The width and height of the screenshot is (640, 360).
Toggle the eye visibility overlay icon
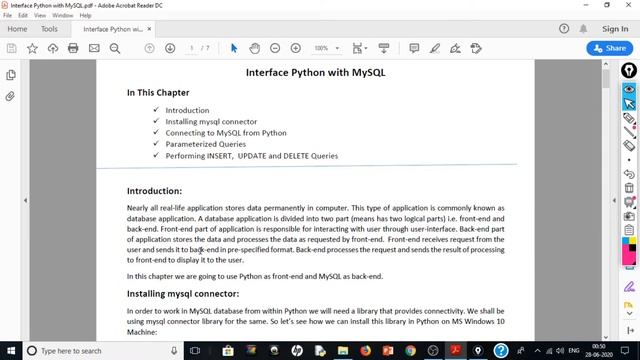pyautogui.click(x=629, y=89)
